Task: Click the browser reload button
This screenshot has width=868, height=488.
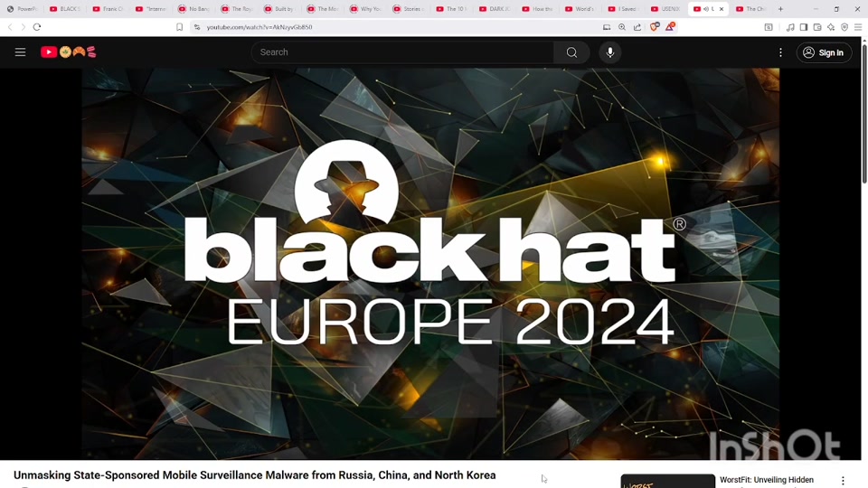Action: pyautogui.click(x=37, y=27)
